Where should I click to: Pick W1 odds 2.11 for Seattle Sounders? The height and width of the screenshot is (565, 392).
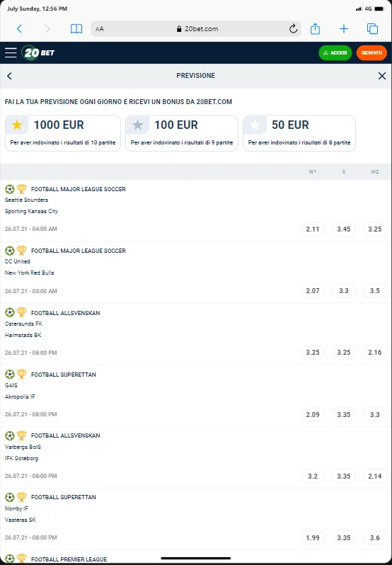[313, 229]
